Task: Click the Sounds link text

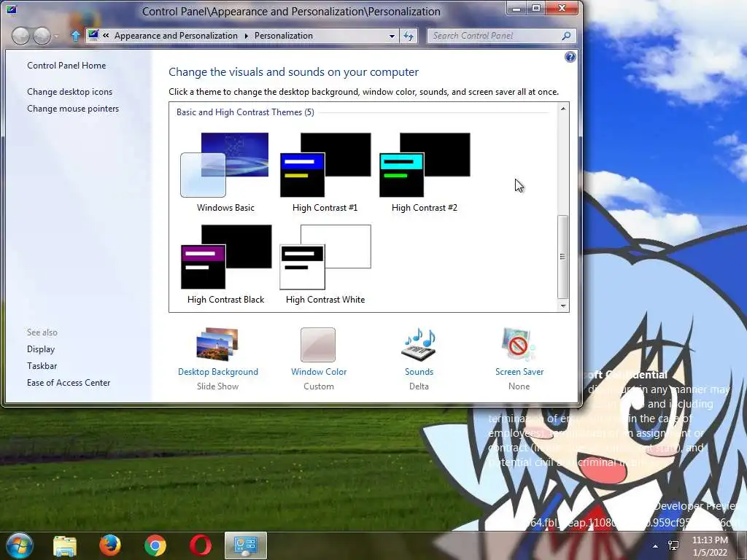Action: (419, 371)
